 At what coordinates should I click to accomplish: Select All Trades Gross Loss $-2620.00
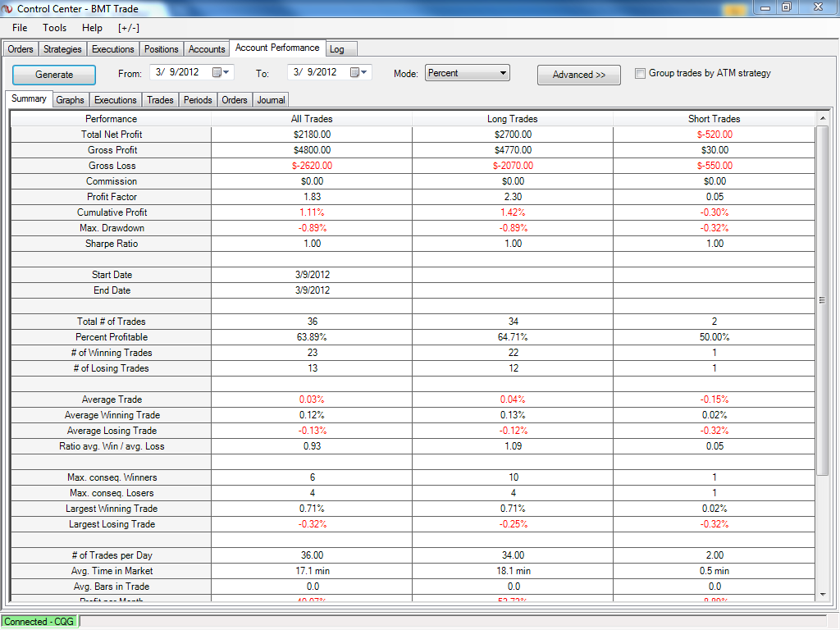312,166
